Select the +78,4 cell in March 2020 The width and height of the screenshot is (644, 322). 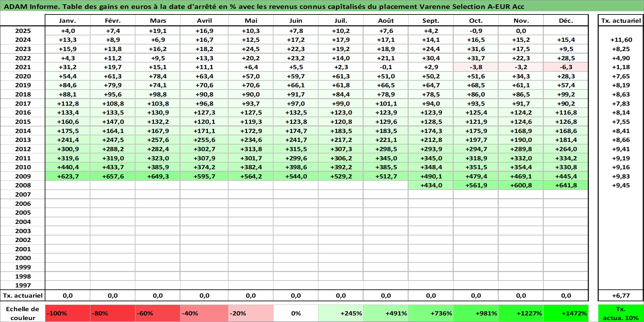pos(157,76)
